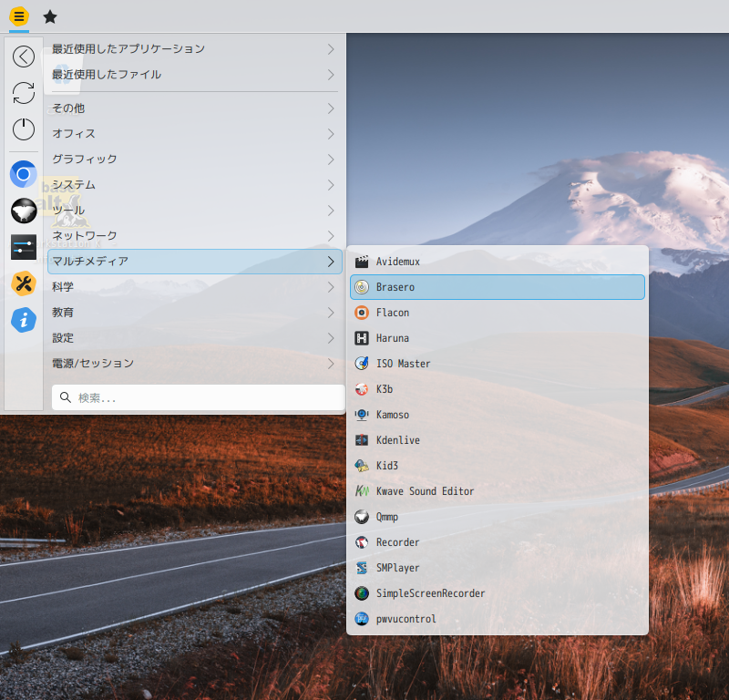This screenshot has width=729, height=700.
Task: Click the blue info icon in sidebar
Action: coord(24,320)
